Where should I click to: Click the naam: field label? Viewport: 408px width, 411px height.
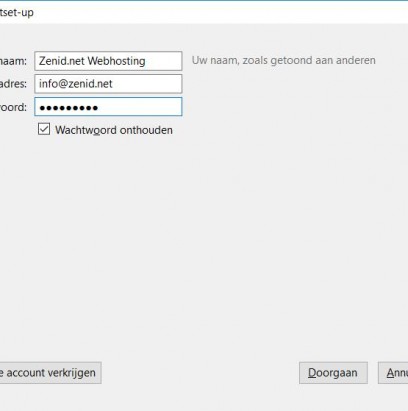pyautogui.click(x=13, y=61)
